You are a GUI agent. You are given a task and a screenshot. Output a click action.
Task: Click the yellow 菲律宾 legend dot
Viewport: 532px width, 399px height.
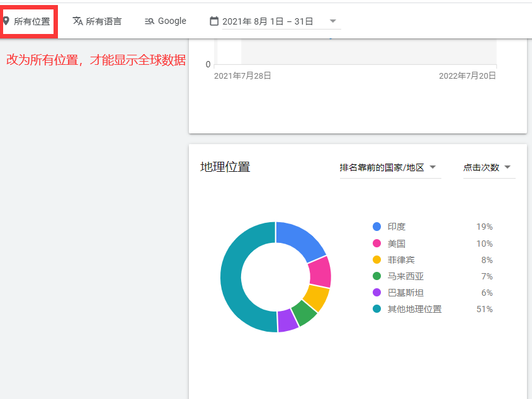click(376, 260)
